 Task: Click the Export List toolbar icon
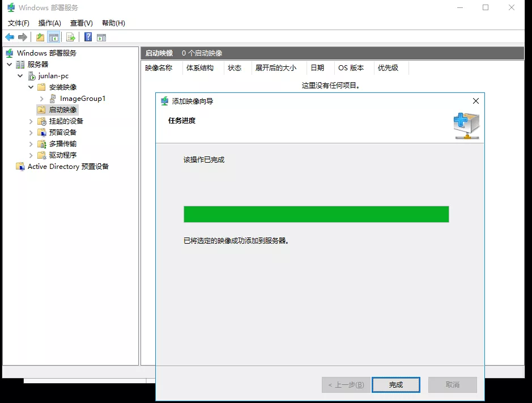point(71,37)
